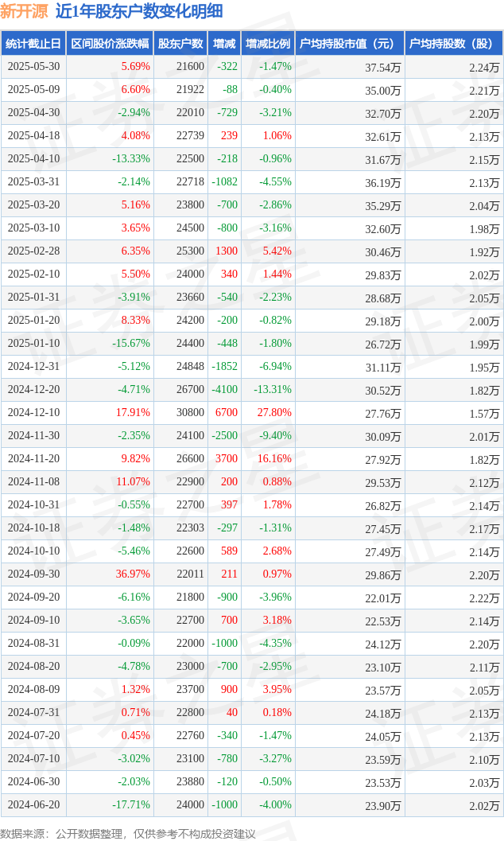
Task: Click the 2024-12-10 date row
Action: point(252,412)
